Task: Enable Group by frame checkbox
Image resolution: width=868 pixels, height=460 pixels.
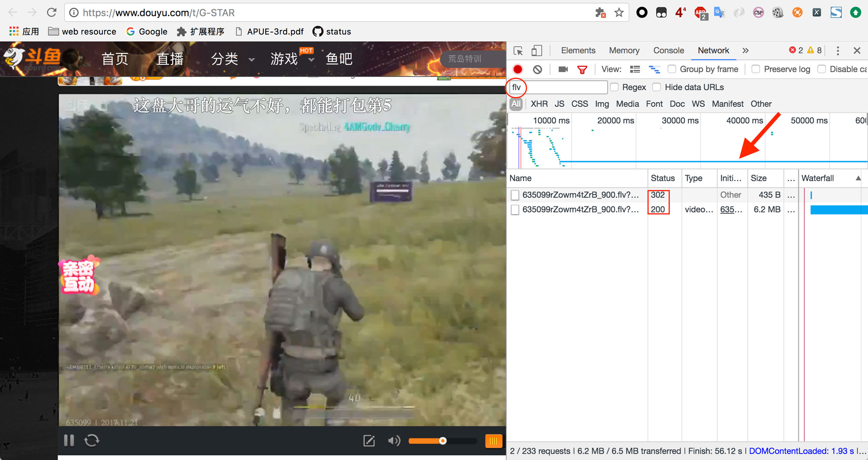Action: click(x=672, y=69)
